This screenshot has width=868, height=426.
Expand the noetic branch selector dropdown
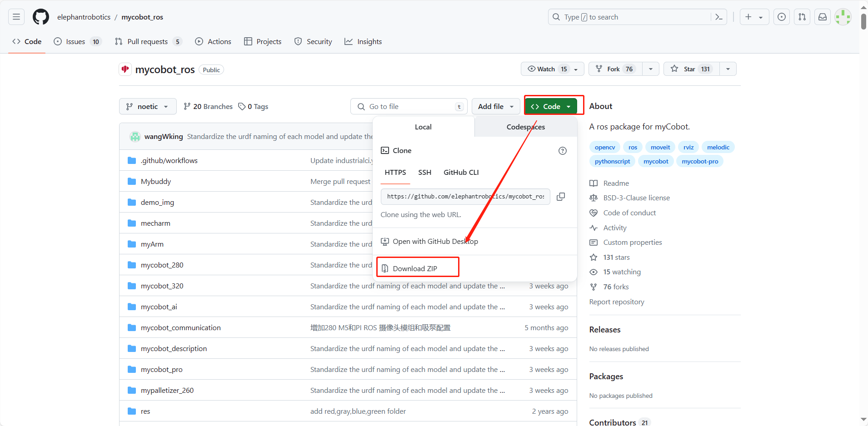coord(148,107)
